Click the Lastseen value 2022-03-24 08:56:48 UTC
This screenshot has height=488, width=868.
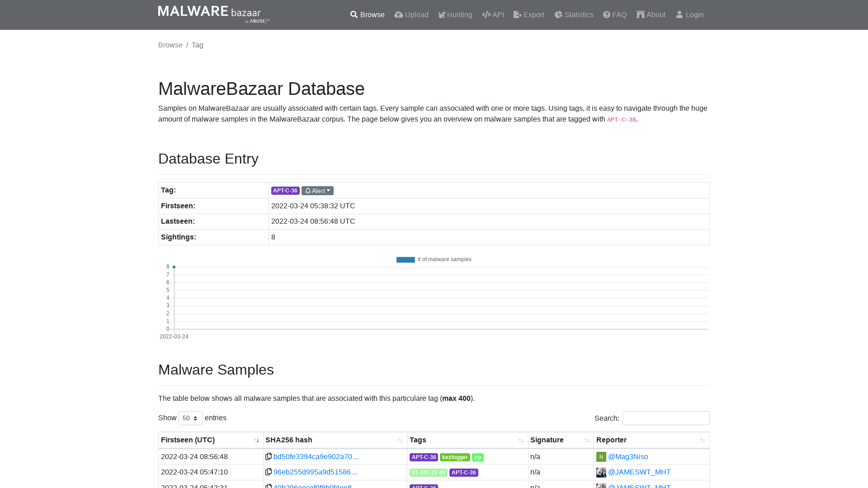click(x=313, y=221)
